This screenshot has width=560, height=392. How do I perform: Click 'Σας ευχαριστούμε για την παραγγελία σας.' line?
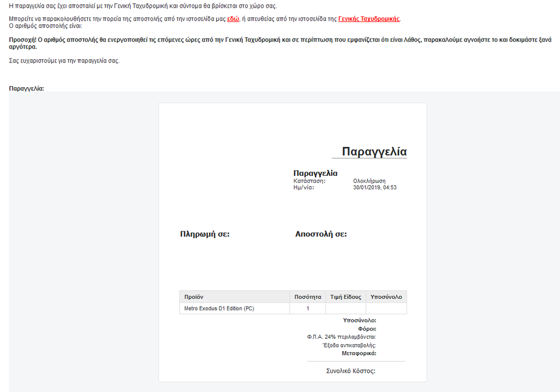pos(64,60)
